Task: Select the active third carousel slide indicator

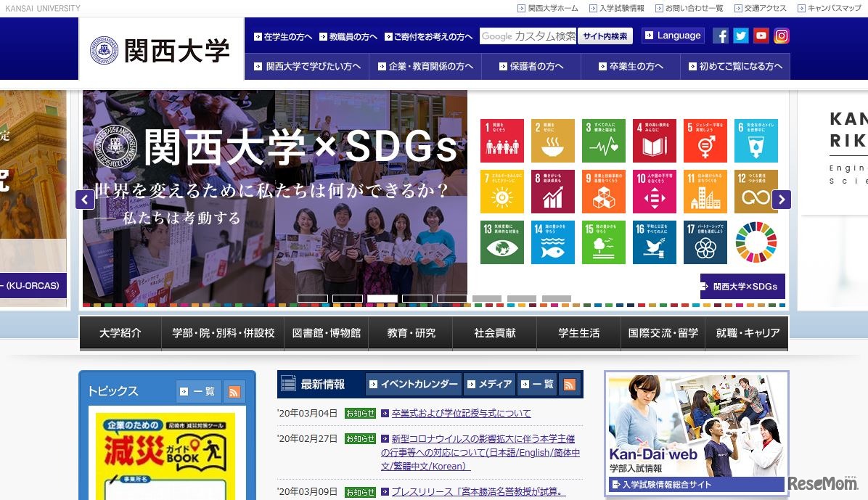Action: click(x=382, y=298)
